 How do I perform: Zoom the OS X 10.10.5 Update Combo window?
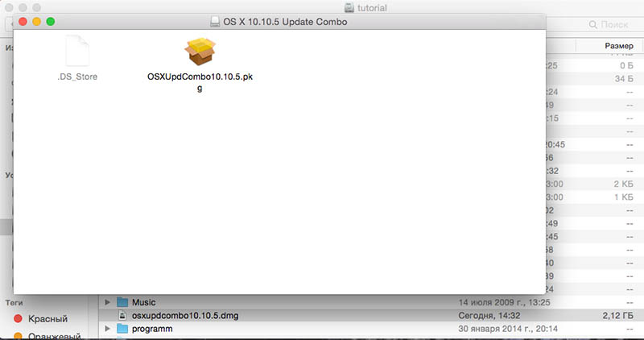tap(51, 22)
